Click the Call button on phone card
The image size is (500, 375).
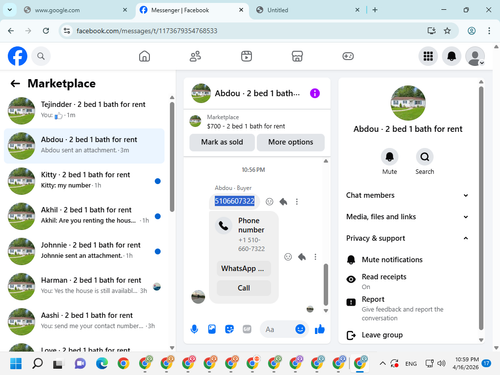click(x=244, y=288)
